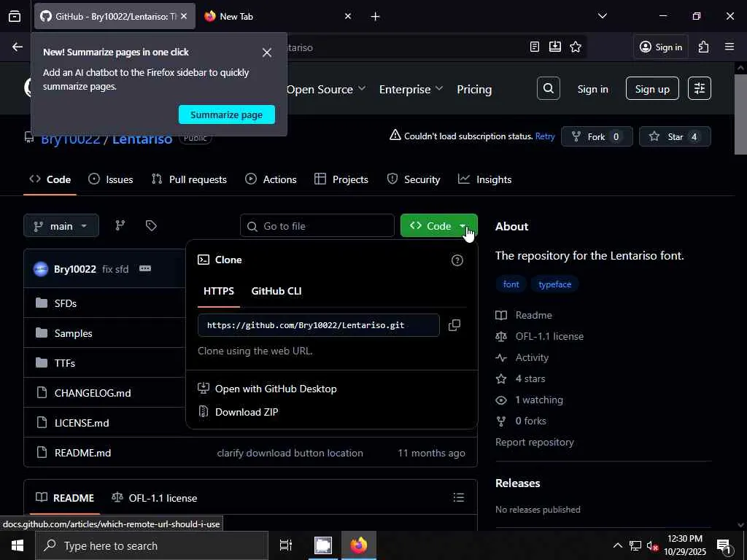Viewport: 747px width, 560px height.
Task: Expand the Open Source menu
Action: (x=326, y=89)
